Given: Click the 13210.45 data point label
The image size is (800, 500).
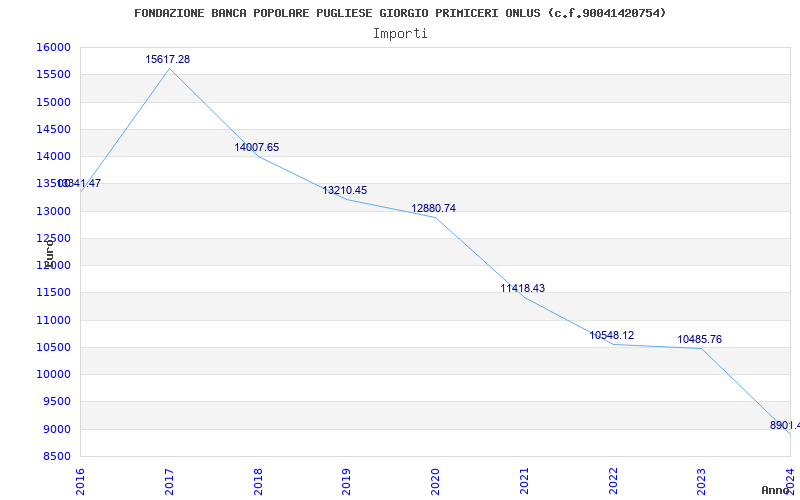Looking at the screenshot, I should 344,190.
